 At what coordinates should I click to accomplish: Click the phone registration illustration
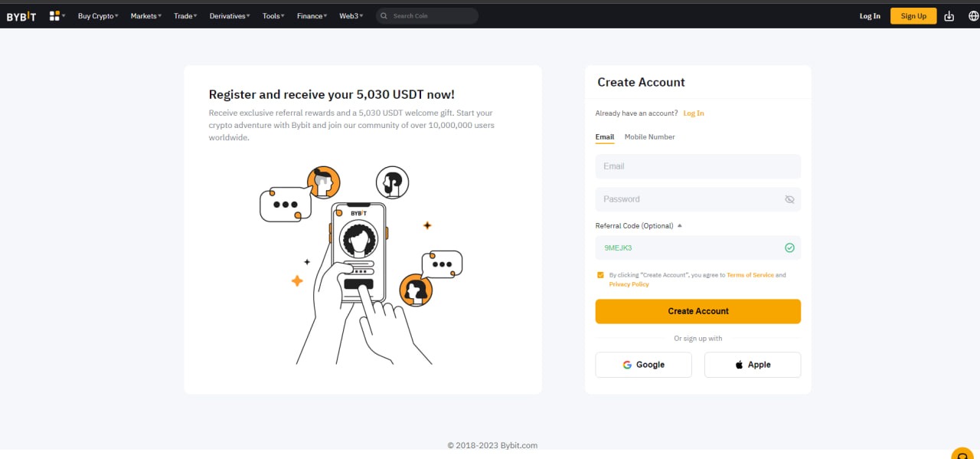coord(361,264)
